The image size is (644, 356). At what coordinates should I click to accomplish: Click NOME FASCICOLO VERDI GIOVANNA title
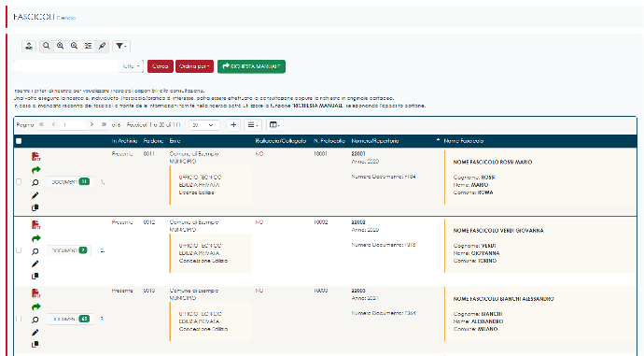[498, 231]
